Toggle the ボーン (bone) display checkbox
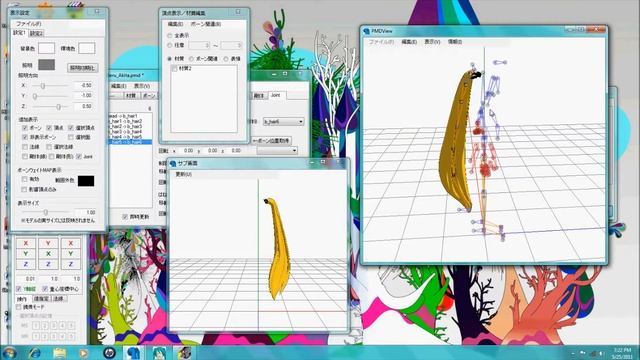Screen dimensions: 640x360 [25, 128]
